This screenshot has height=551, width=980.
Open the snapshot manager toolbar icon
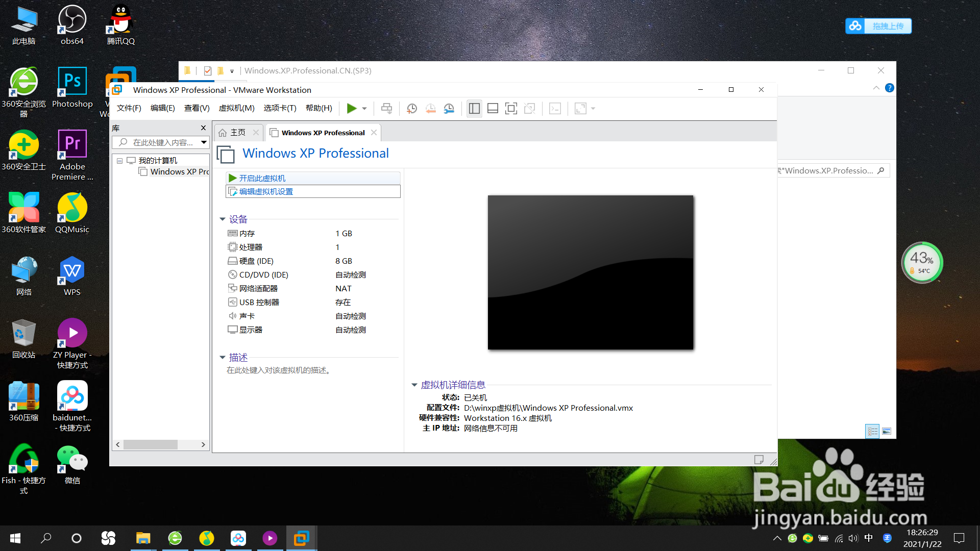click(x=449, y=108)
